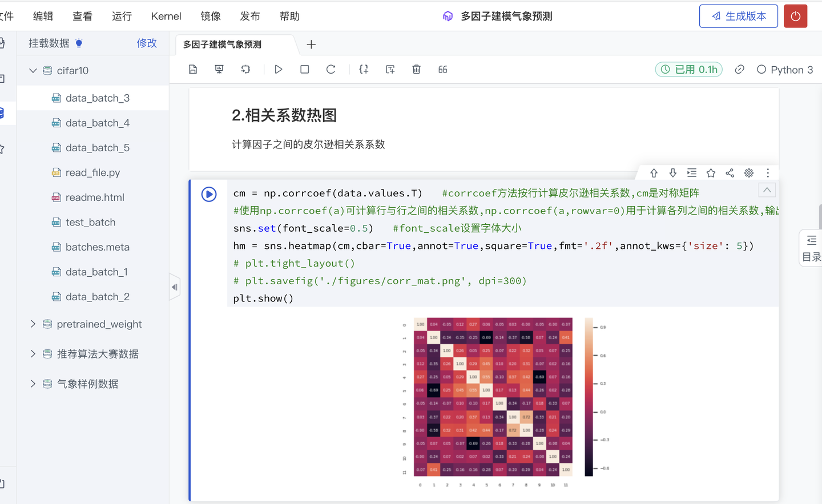The width and height of the screenshot is (822, 504).
Task: Expand the pretrained_weight dataset
Action: pos(33,324)
